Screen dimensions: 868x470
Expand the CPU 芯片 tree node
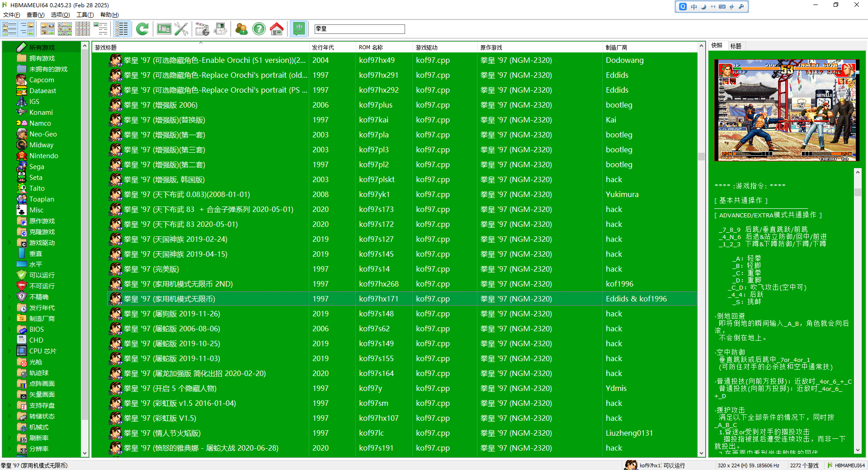[x=9, y=351]
